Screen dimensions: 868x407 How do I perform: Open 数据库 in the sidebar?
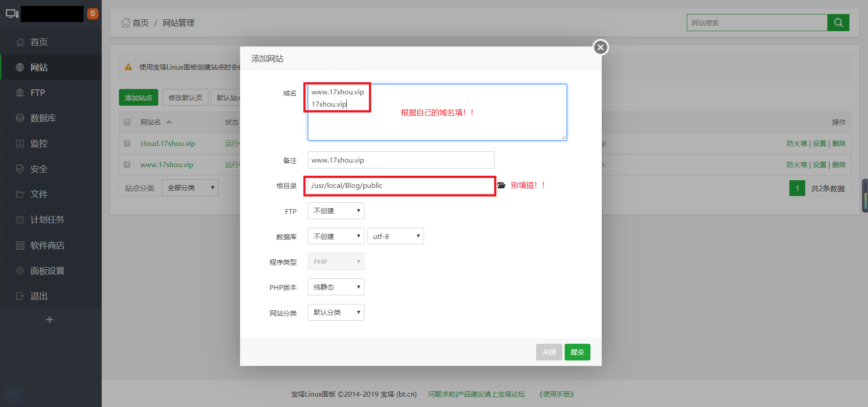[x=51, y=118]
